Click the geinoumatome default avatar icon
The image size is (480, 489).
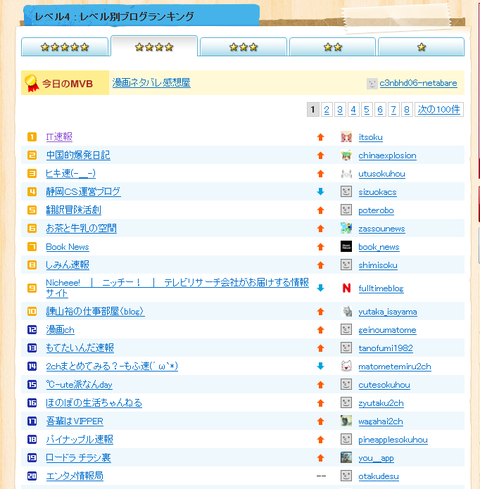pos(346,330)
